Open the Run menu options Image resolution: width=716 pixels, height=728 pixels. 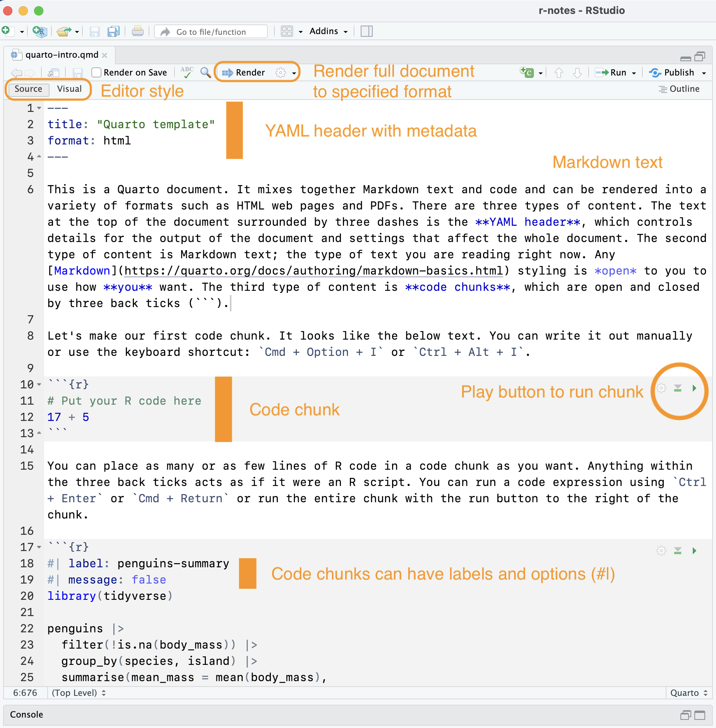(x=634, y=72)
